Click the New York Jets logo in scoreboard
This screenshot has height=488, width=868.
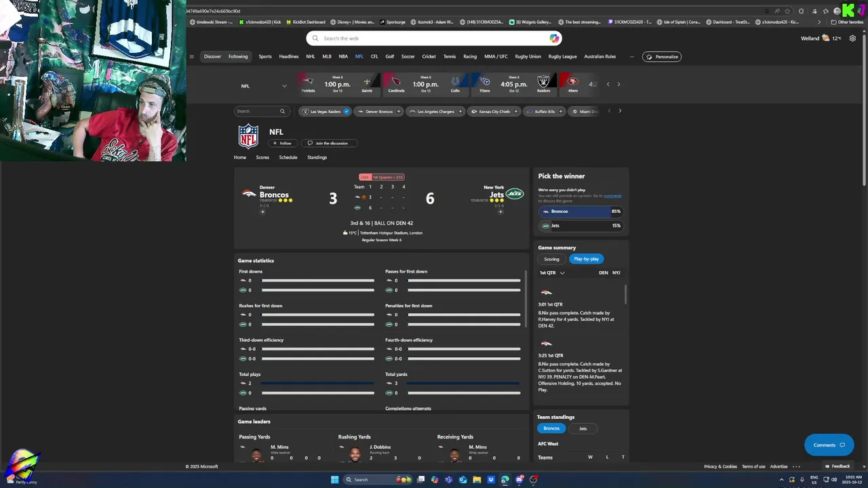coord(515,194)
